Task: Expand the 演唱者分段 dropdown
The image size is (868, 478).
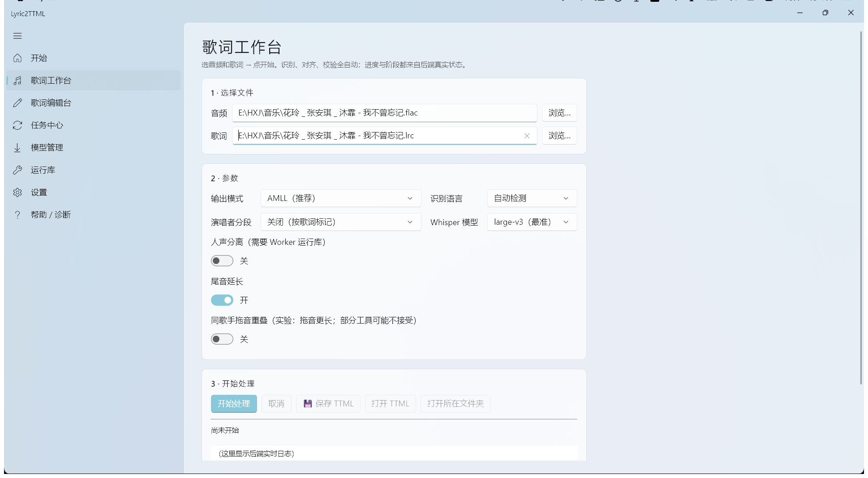Action: [341, 222]
